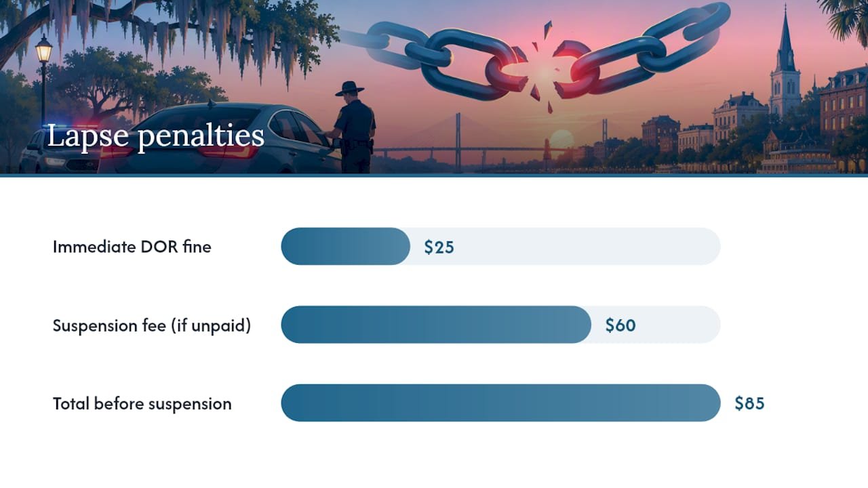Click the suspension bridge tower
Viewport: 868px width, 488px height.
(x=458, y=141)
